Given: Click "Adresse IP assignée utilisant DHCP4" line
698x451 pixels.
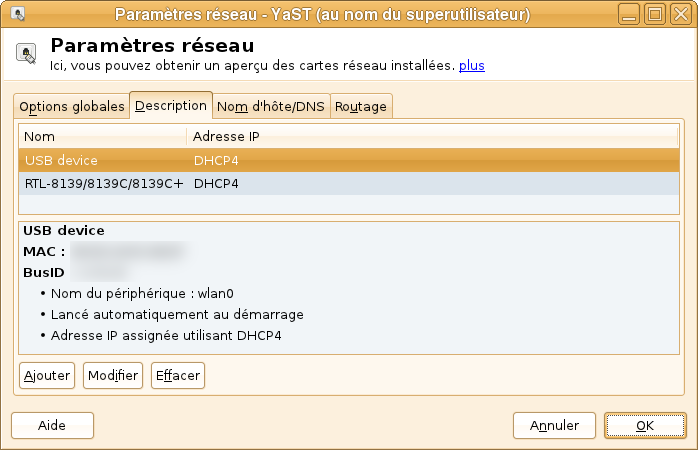Looking at the screenshot, I should click(x=166, y=335).
